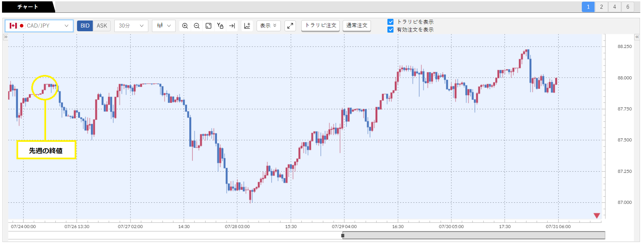This screenshot has width=644, height=245.
Task: Click the 87.000 price axis label
Action: 624,202
